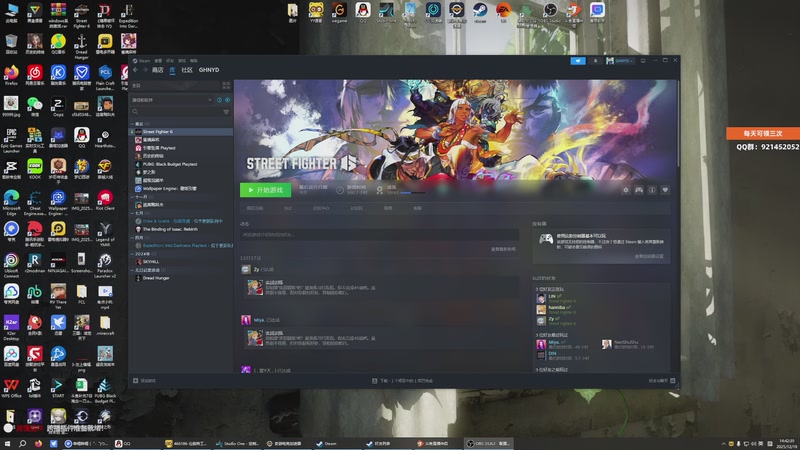Image resolution: width=800 pixels, height=450 pixels.
Task: Open the 商店 tab in Steam
Action: point(158,70)
